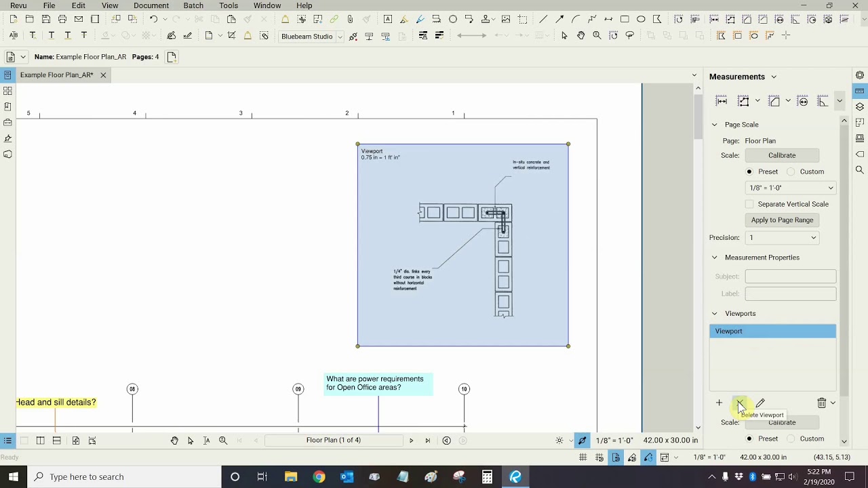Viewport: 868px width, 488px height.
Task: Click the Hyperlink chain icon
Action: [334, 19]
